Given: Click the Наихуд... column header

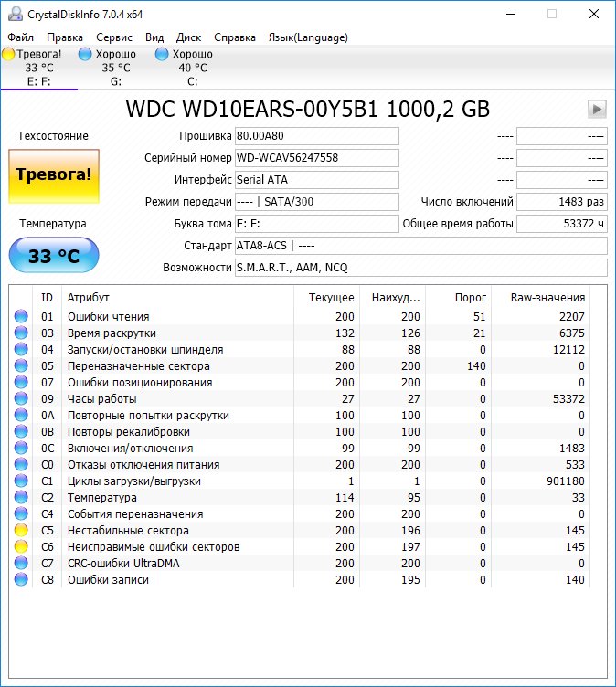Looking at the screenshot, I should tap(392, 298).
